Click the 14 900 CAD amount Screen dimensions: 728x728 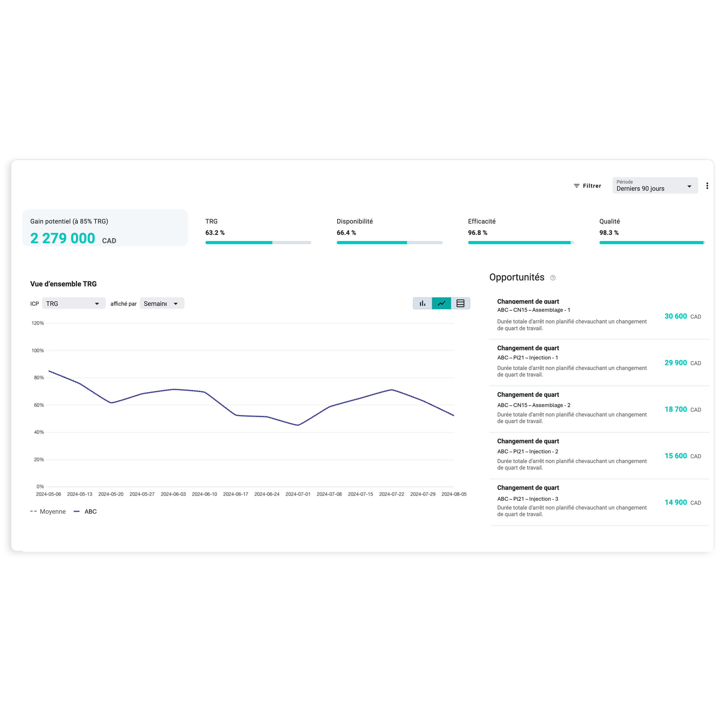point(682,502)
